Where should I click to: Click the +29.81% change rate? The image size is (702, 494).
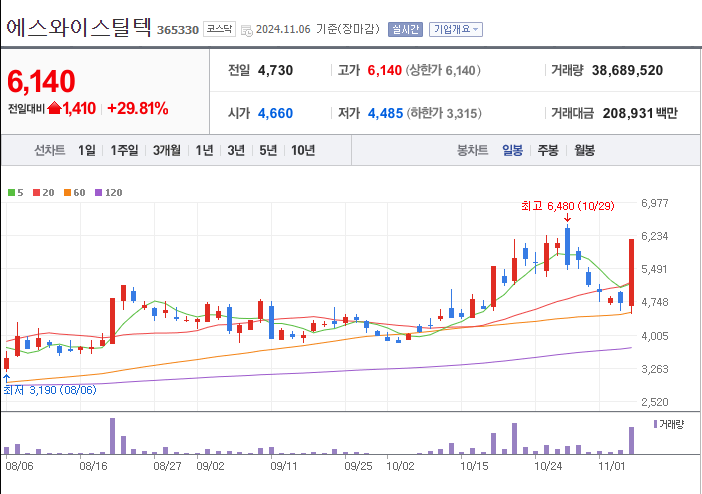click(x=138, y=108)
